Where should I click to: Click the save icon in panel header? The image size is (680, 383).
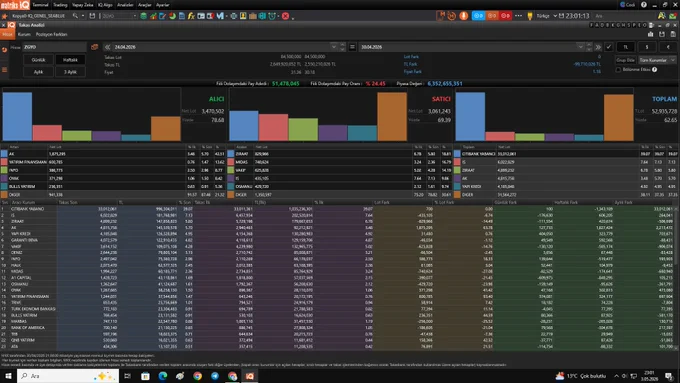tap(661, 34)
